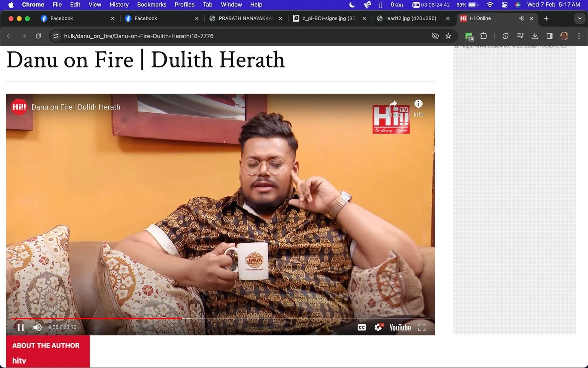Mute the video with the speaker icon
Viewport: 588px width, 368px height.
click(x=37, y=327)
